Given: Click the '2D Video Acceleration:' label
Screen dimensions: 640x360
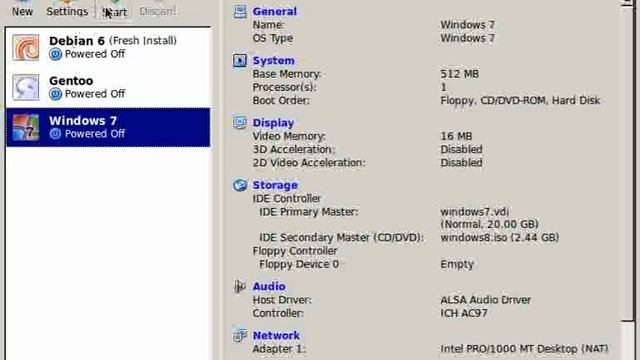Looking at the screenshot, I should 309,162.
